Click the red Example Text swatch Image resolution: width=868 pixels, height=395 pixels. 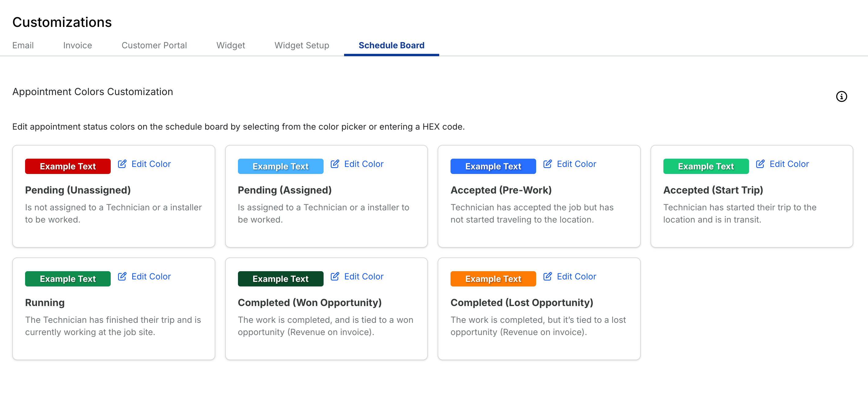68,166
